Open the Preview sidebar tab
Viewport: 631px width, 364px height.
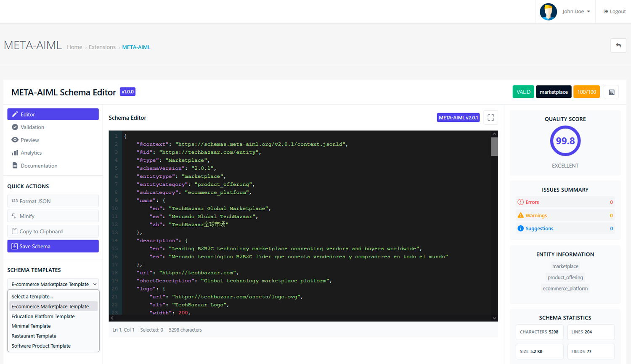tap(53, 140)
